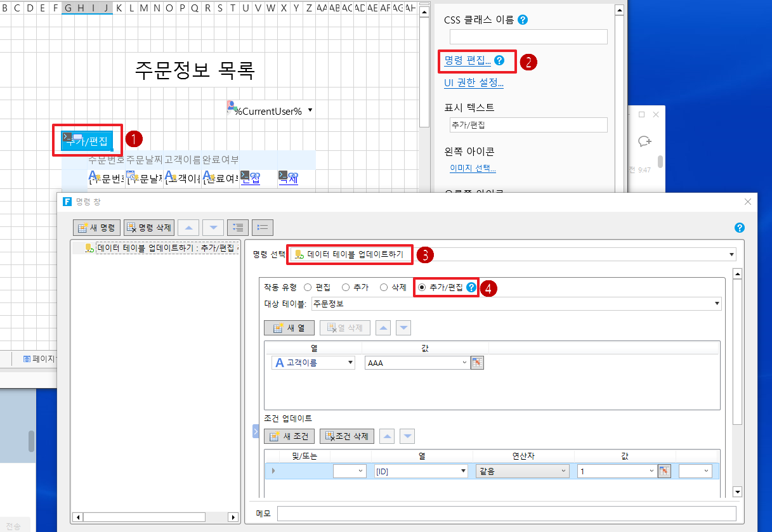Click the 메모 input field
Screen dimensions: 772x532
click(x=506, y=513)
